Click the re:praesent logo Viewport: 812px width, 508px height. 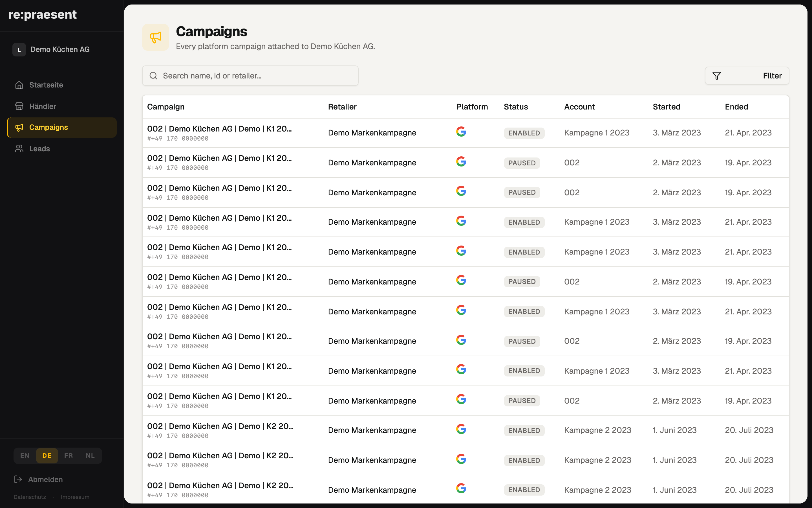pos(43,14)
